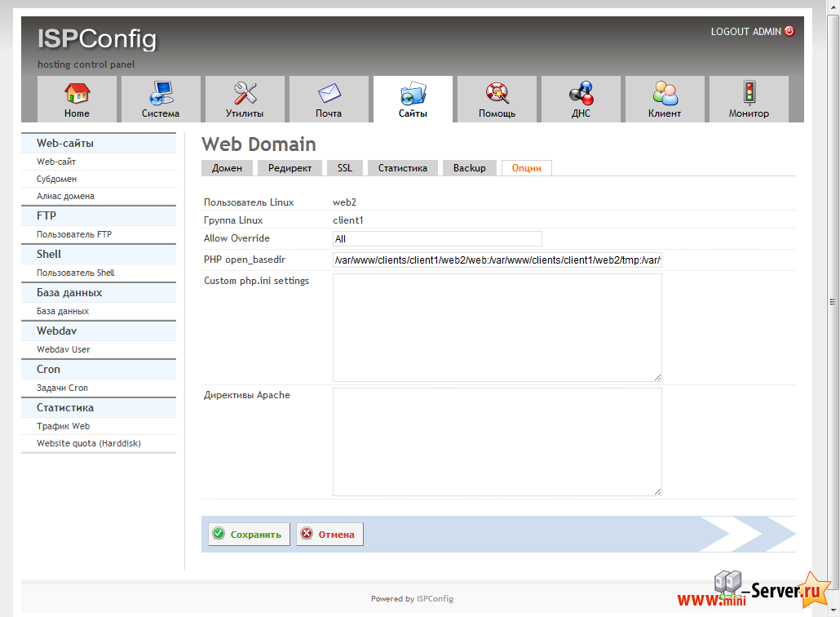Click the FTP section header
Image resolution: width=840 pixels, height=617 pixels.
tap(99, 216)
